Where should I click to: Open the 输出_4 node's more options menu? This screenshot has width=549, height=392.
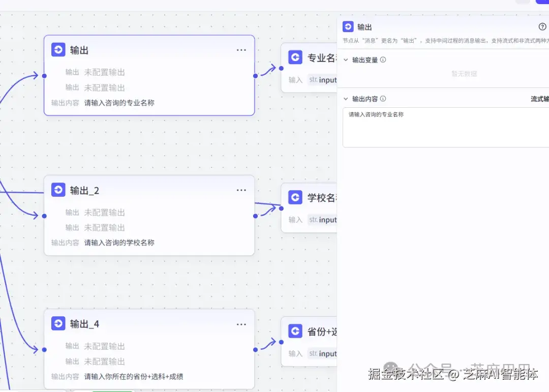pos(241,323)
